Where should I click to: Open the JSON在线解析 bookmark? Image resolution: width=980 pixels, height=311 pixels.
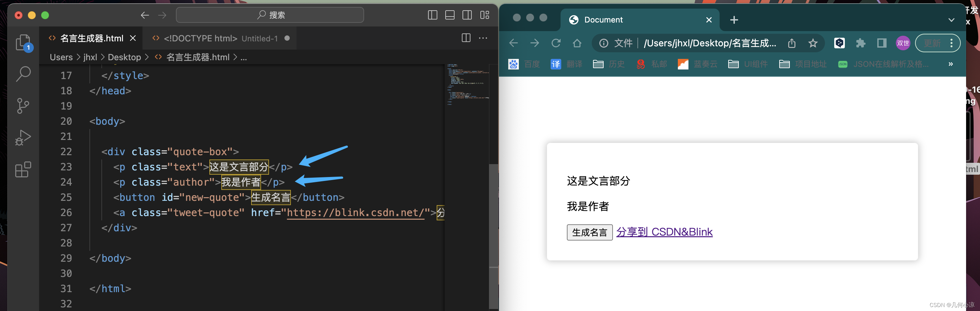click(883, 64)
